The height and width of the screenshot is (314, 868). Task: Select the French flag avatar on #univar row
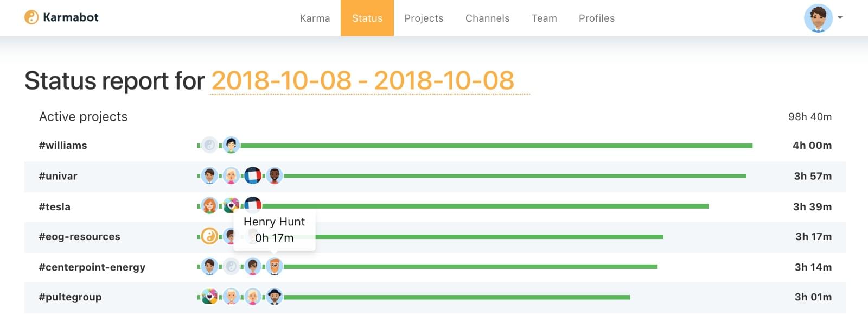pyautogui.click(x=252, y=175)
